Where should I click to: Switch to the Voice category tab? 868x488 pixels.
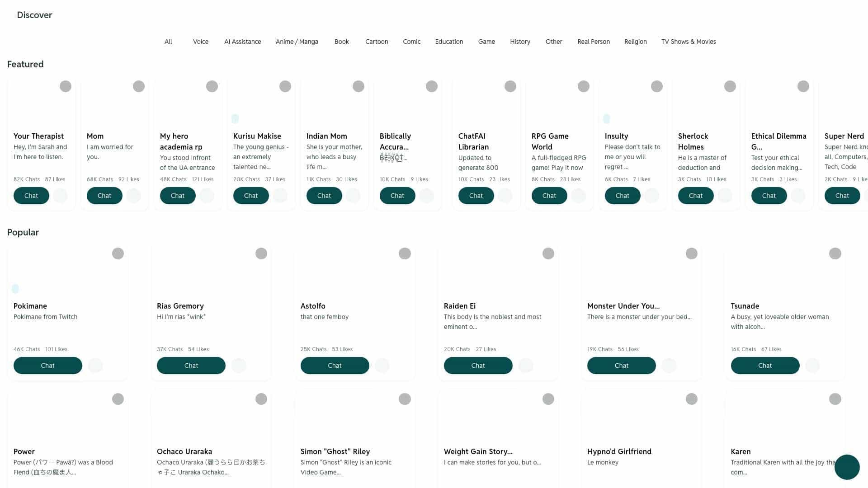pyautogui.click(x=200, y=42)
